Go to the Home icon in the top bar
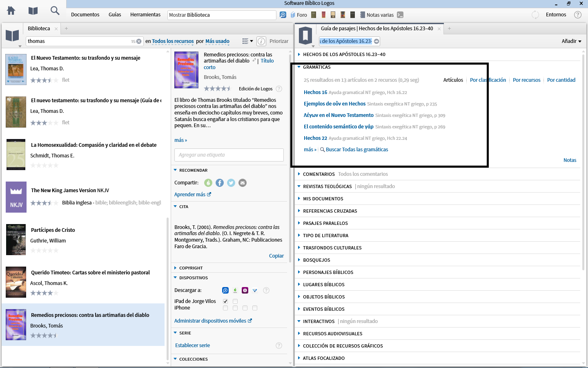This screenshot has height=368, width=588. (x=11, y=11)
